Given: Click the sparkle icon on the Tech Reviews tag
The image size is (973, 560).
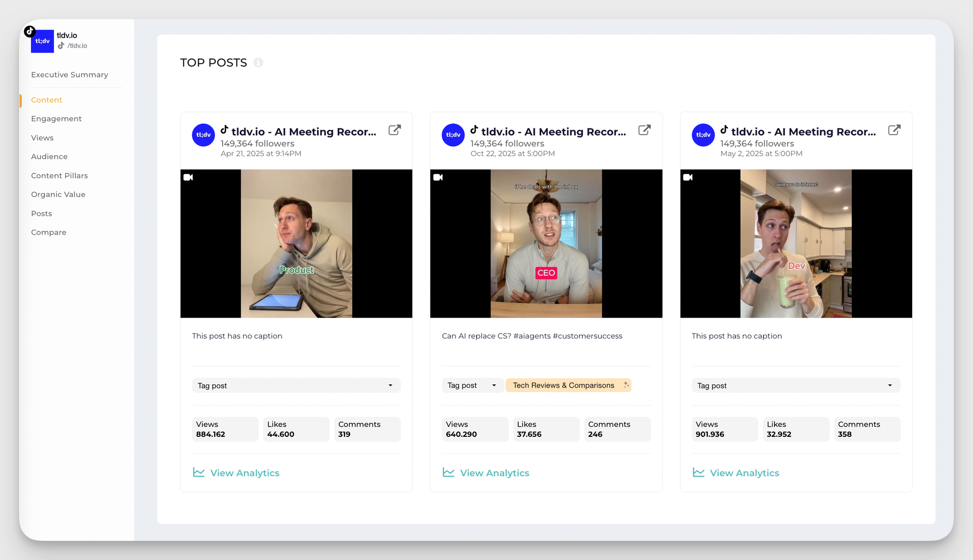Looking at the screenshot, I should (x=626, y=385).
